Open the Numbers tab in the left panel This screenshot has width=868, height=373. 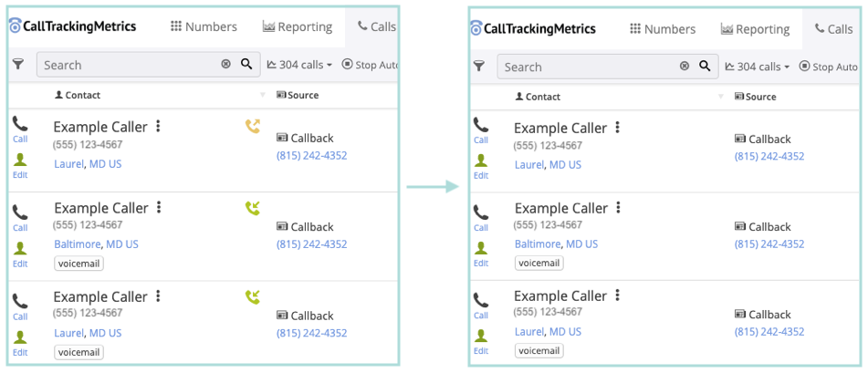click(204, 26)
